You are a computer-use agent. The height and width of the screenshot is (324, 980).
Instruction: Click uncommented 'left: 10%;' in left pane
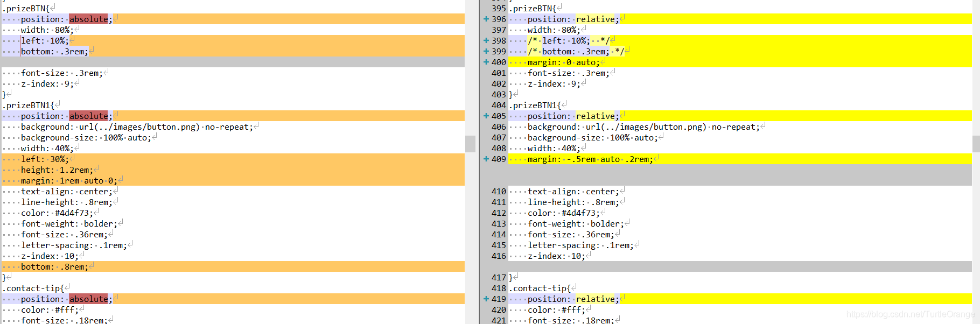(45, 40)
